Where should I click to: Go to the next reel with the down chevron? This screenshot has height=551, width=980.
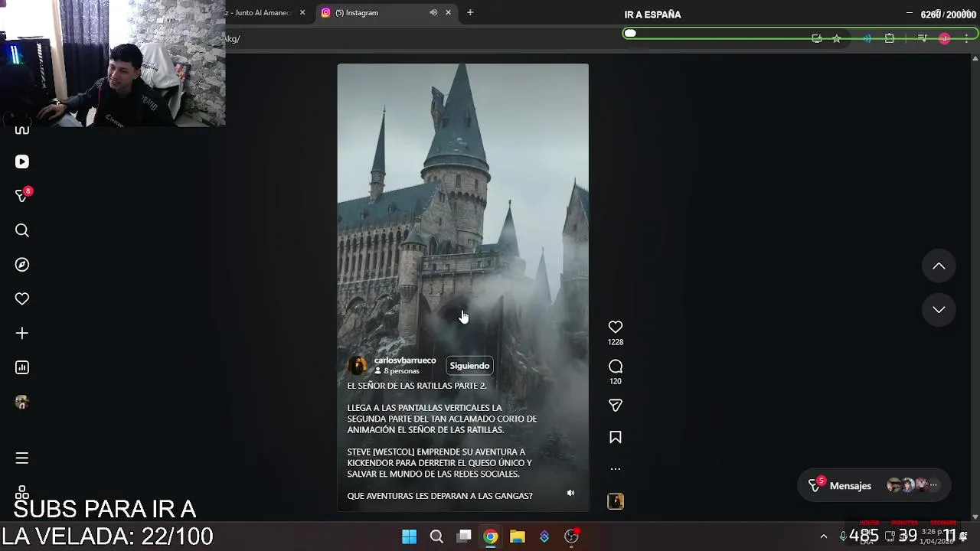point(939,309)
